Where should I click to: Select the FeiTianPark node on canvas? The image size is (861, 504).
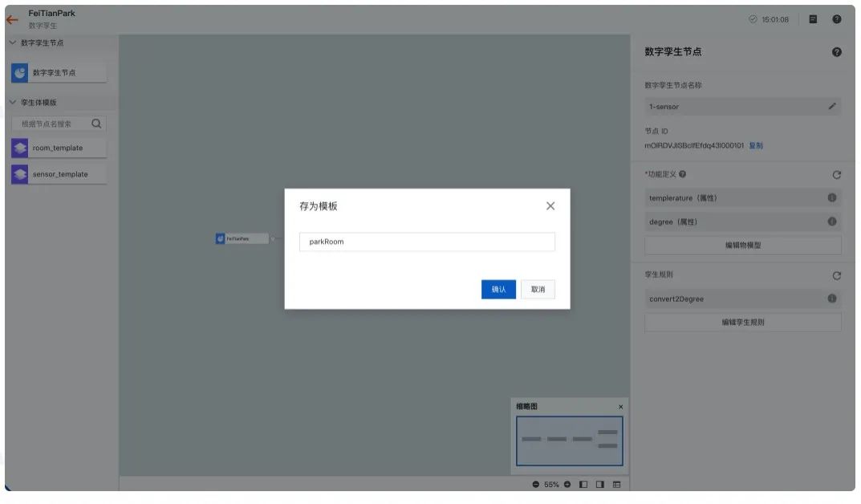(x=242, y=239)
